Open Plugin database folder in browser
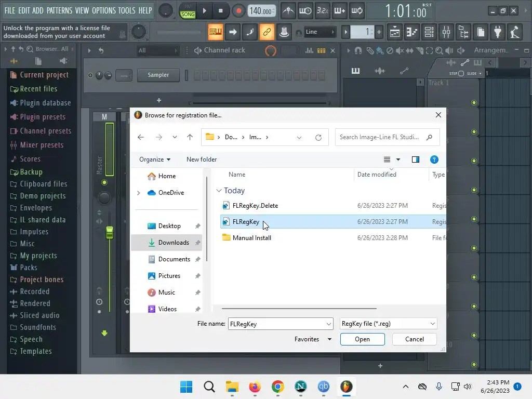532x399 pixels. tap(41, 103)
